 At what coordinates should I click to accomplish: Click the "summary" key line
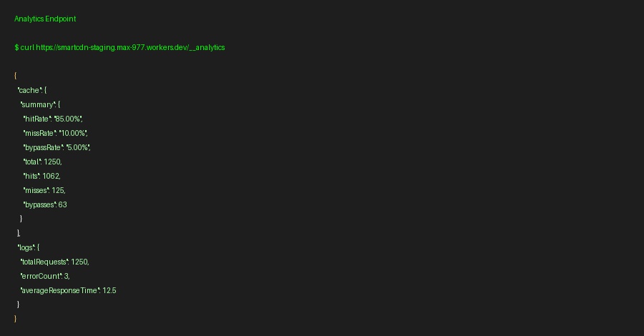(40, 104)
